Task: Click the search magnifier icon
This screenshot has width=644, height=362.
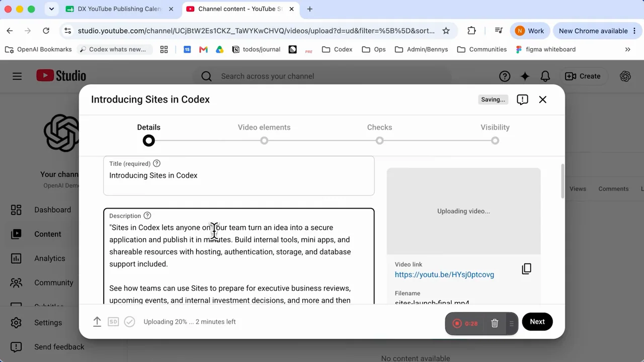Action: point(206,76)
